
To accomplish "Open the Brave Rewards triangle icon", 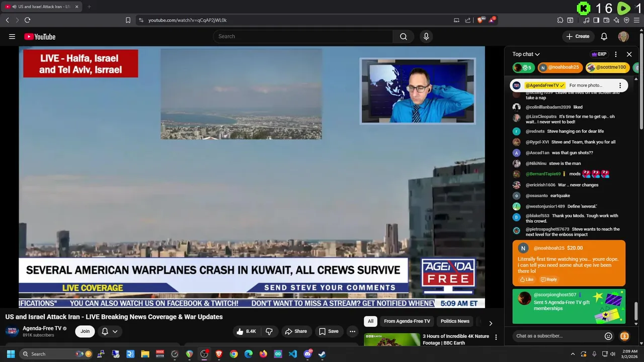I will tap(492, 20).
